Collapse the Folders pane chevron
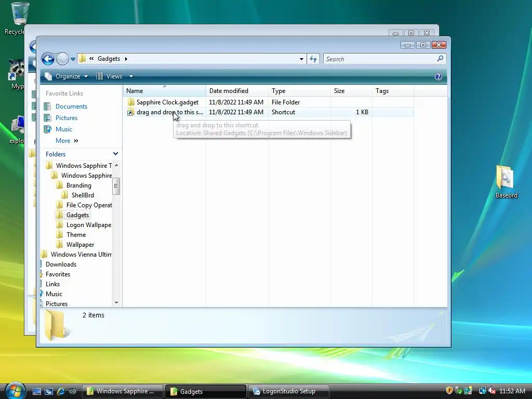Screen dimensions: 532x399 (115, 154)
